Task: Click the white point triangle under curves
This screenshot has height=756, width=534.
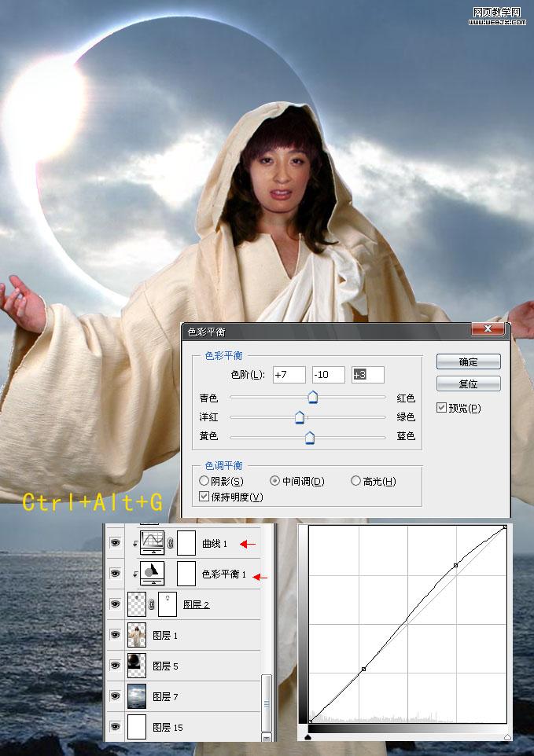Action: click(x=507, y=737)
